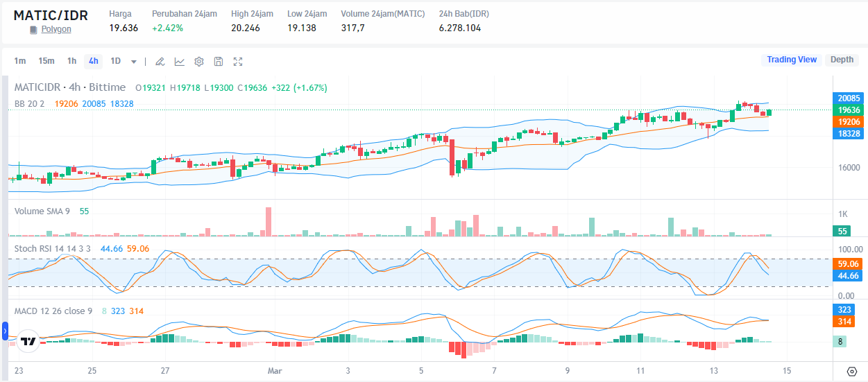Switch to Trading View tab
Screen dimensions: 868x382
click(792, 60)
